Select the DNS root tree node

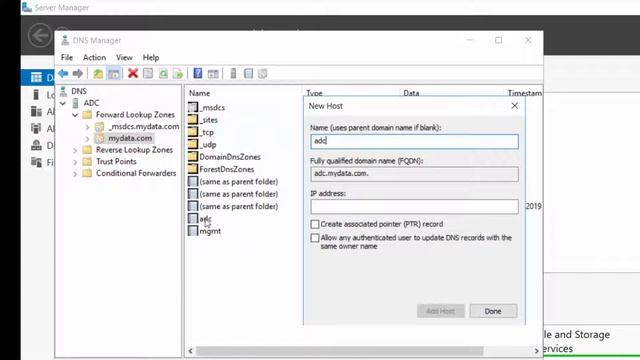(79, 91)
